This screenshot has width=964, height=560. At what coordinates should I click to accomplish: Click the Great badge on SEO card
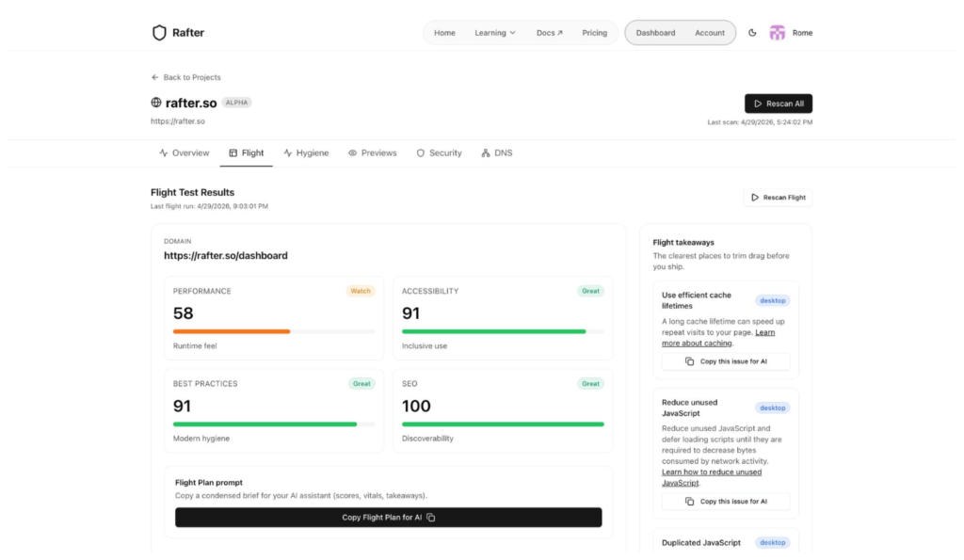(x=590, y=384)
